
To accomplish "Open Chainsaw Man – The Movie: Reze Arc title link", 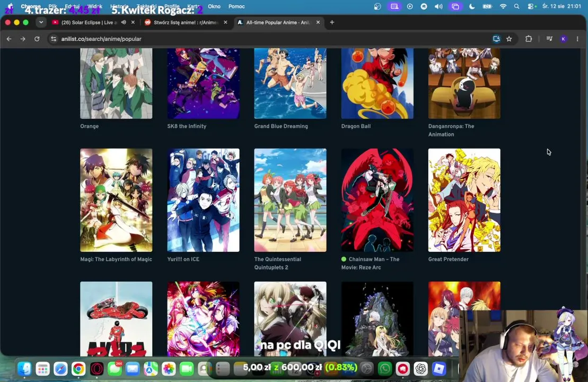I will [370, 263].
